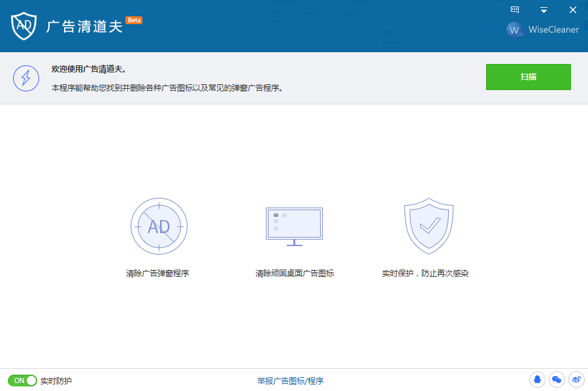Toggle the 实时防护 ON switch
The height and width of the screenshot is (391, 588).
click(x=22, y=381)
